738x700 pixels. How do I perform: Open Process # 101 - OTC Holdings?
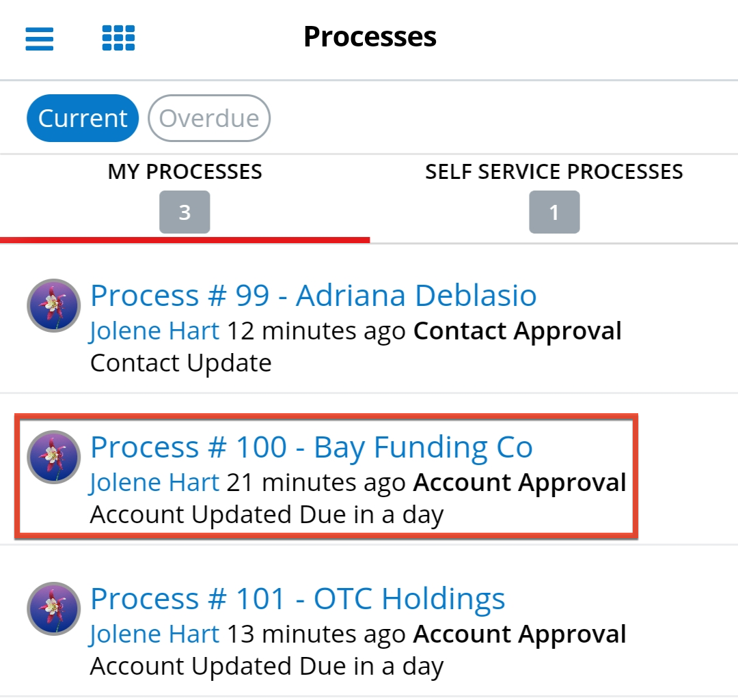[297, 598]
